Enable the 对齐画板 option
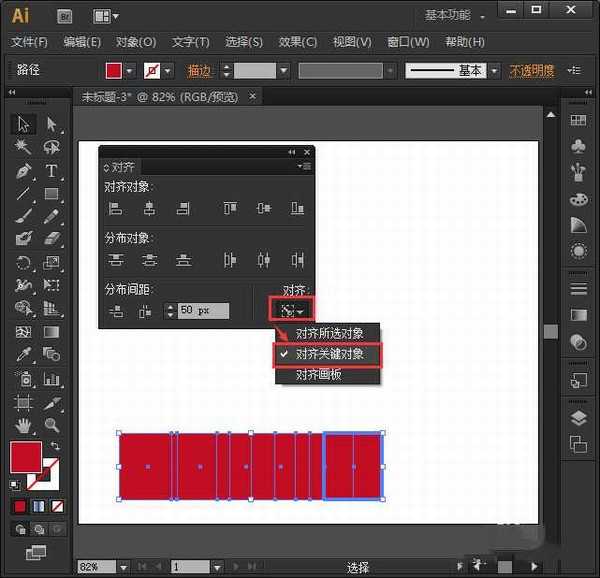This screenshot has width=600, height=578. click(x=318, y=374)
